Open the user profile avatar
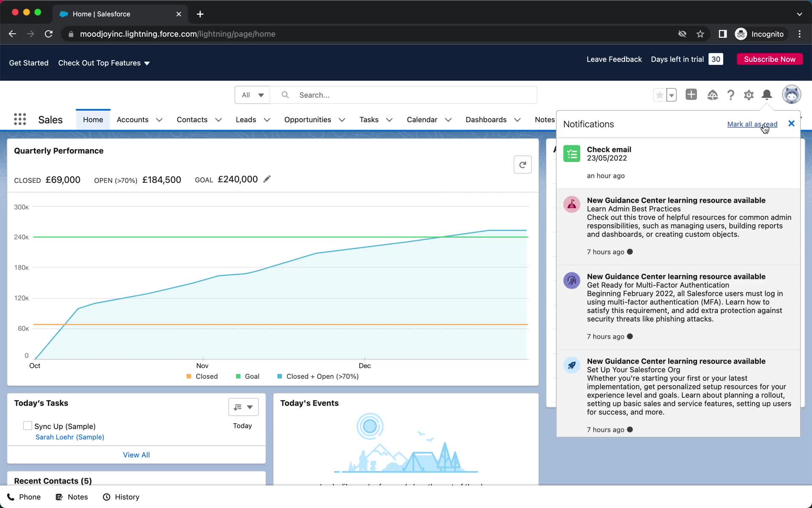The width and height of the screenshot is (812, 508). coord(791,94)
